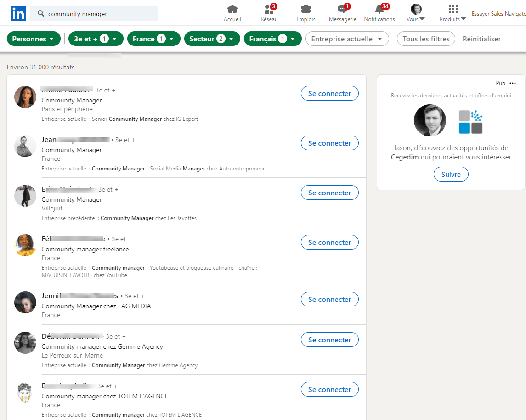Click "Community manager chez Gemme Agency" headline

(x=102, y=346)
